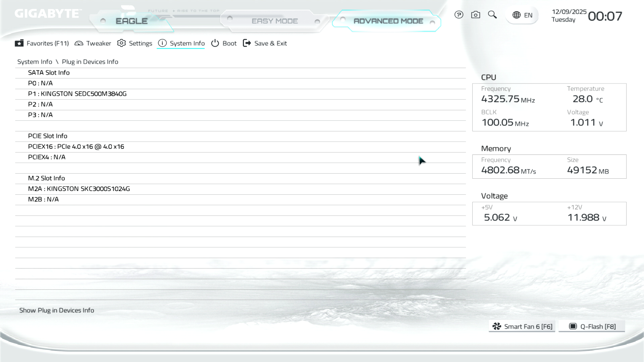Open the System Info tab
The height and width of the screenshot is (362, 644).
(x=187, y=43)
